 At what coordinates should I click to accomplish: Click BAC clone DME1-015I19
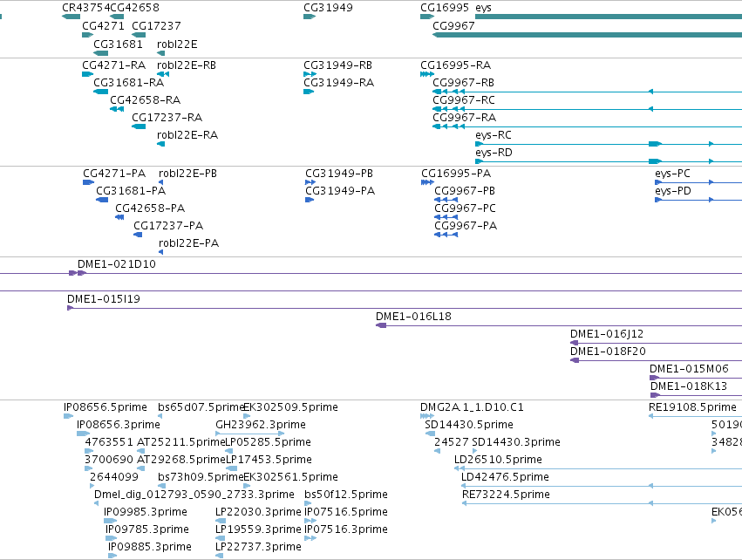pyautogui.click(x=104, y=299)
